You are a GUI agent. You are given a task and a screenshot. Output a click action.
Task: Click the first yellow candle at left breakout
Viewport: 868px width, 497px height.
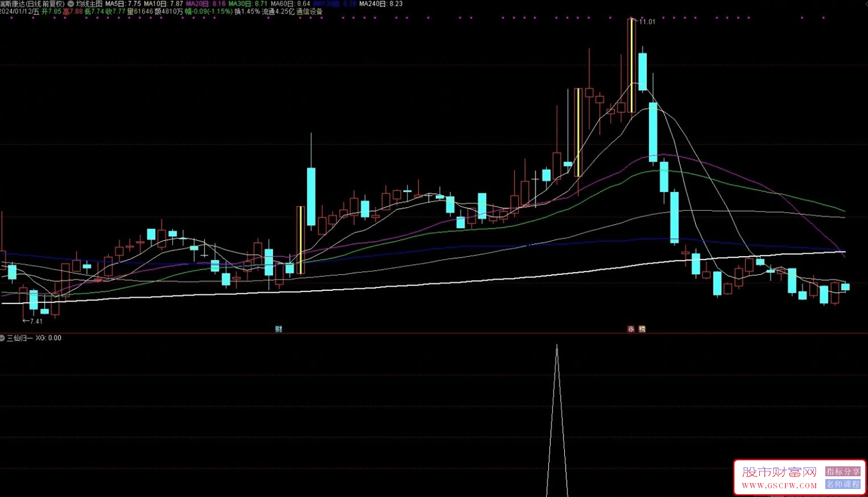click(x=300, y=239)
